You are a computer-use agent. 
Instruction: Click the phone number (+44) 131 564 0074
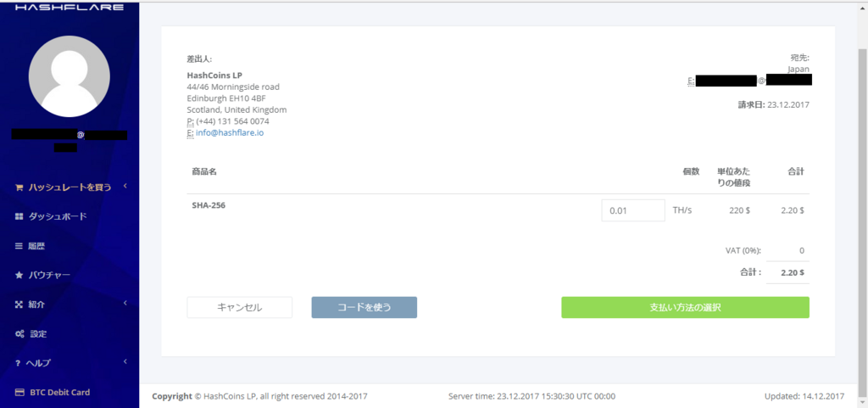pos(233,121)
